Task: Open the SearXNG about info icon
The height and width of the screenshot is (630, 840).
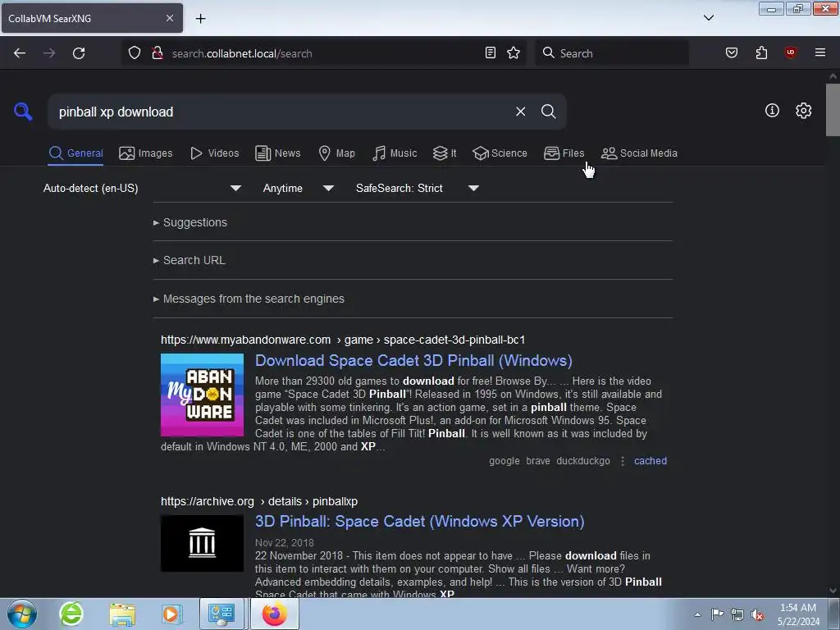Action: [772, 111]
